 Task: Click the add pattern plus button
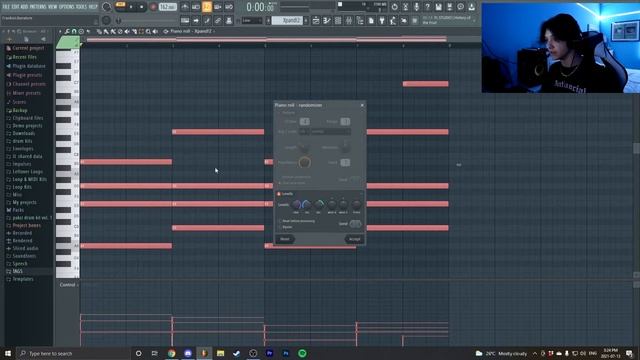pyautogui.click(x=306, y=20)
